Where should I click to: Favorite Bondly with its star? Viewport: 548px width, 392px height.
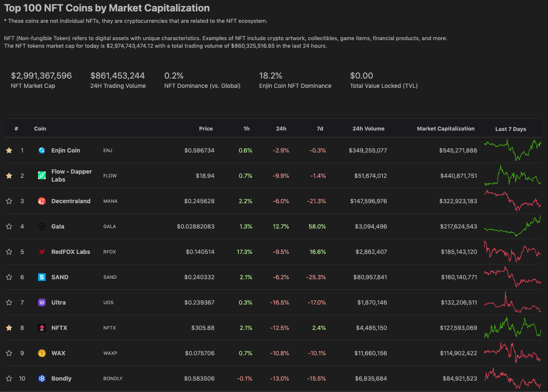(9, 378)
